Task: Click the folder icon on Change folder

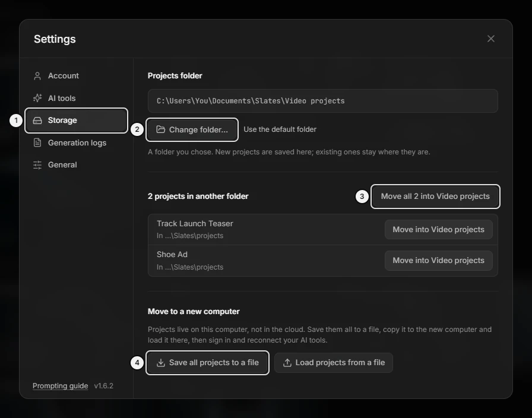Action: (x=160, y=129)
